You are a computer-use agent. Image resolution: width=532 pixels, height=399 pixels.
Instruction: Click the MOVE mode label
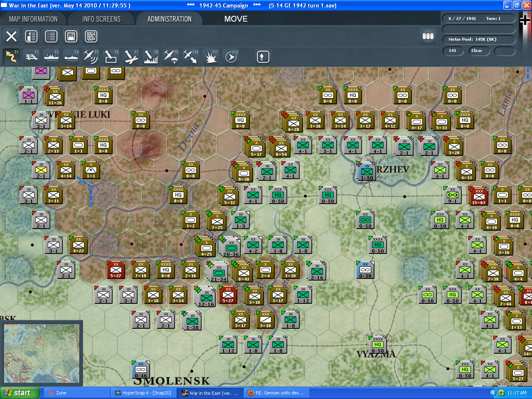click(236, 19)
